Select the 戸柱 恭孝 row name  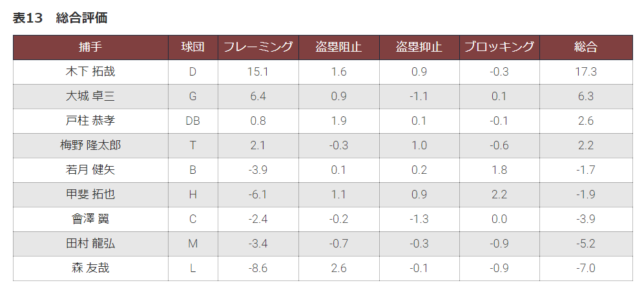click(x=90, y=121)
